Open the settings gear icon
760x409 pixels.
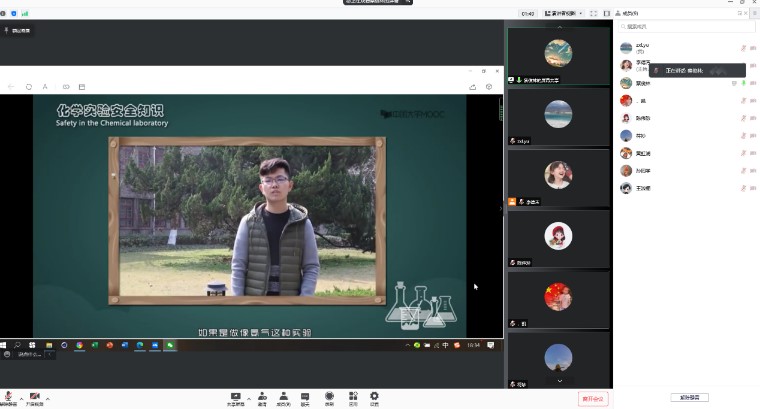pyautogui.click(x=374, y=399)
